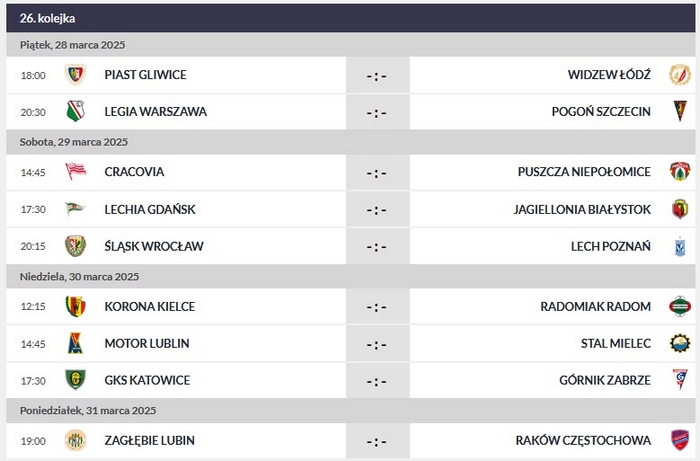Click the Piast Gliwice club crest

point(75,75)
